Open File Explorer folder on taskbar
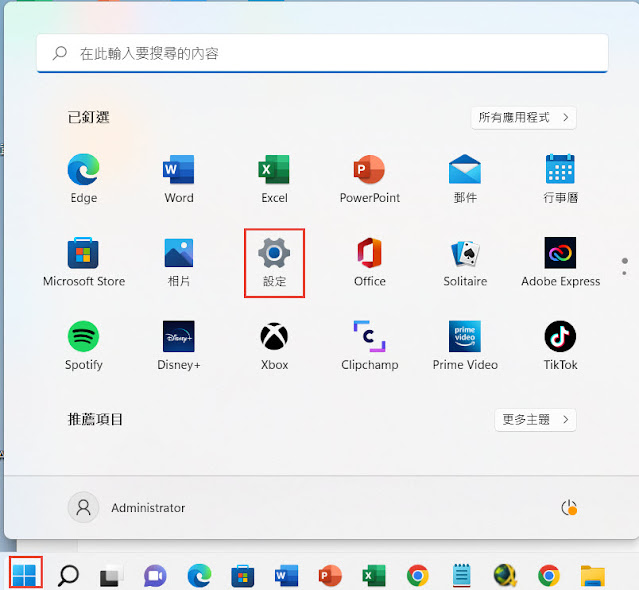The height and width of the screenshot is (590, 639). click(x=593, y=576)
